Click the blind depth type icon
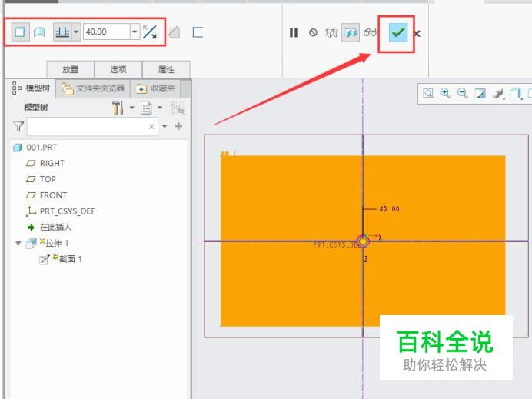Screen dimensions: 532x399 click(62, 32)
